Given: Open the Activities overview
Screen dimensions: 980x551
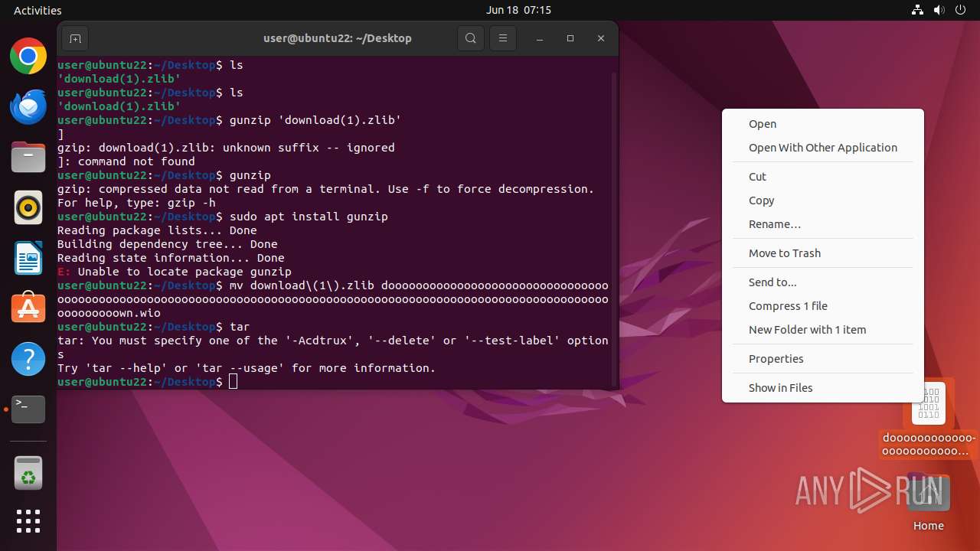Looking at the screenshot, I should click(x=38, y=10).
